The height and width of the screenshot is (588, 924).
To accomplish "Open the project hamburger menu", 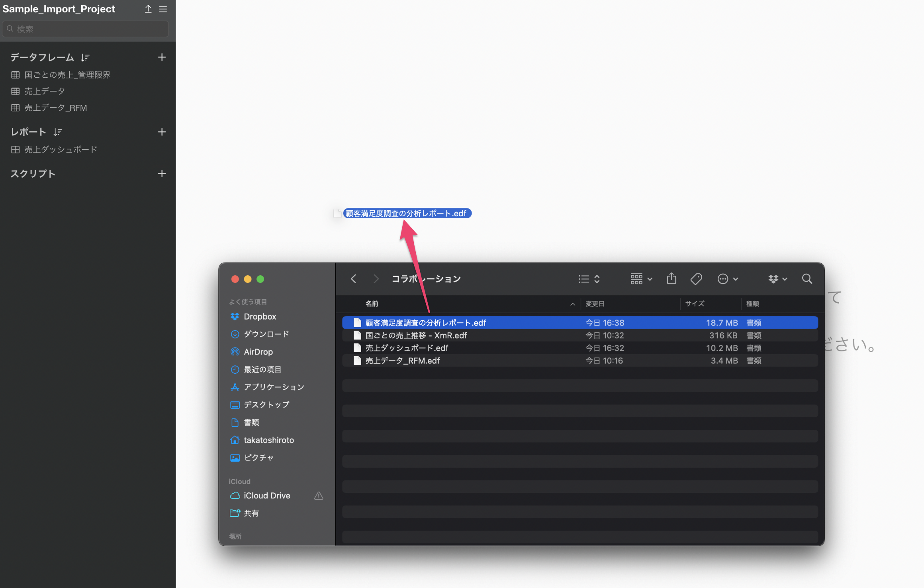I will 163,9.
